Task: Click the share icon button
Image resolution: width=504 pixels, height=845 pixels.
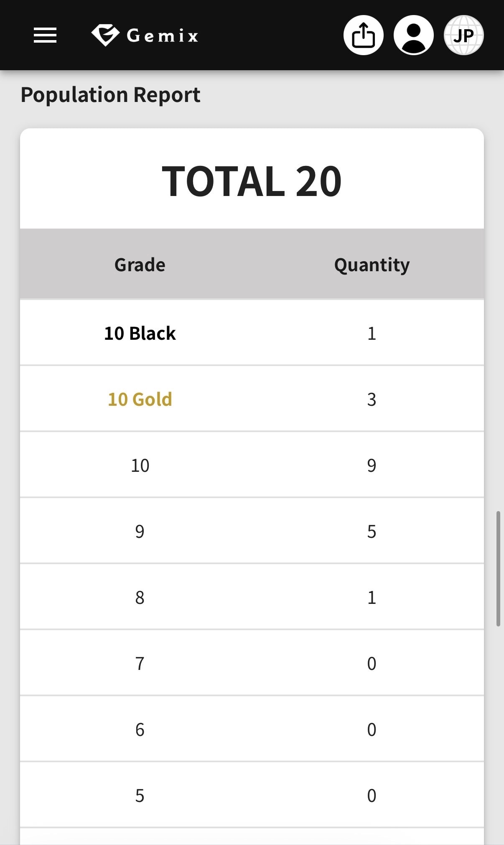Action: point(363,35)
